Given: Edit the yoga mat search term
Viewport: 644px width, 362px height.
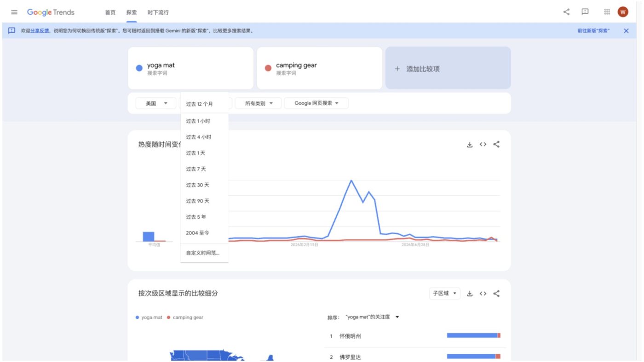Looking at the screenshot, I should pyautogui.click(x=190, y=68).
